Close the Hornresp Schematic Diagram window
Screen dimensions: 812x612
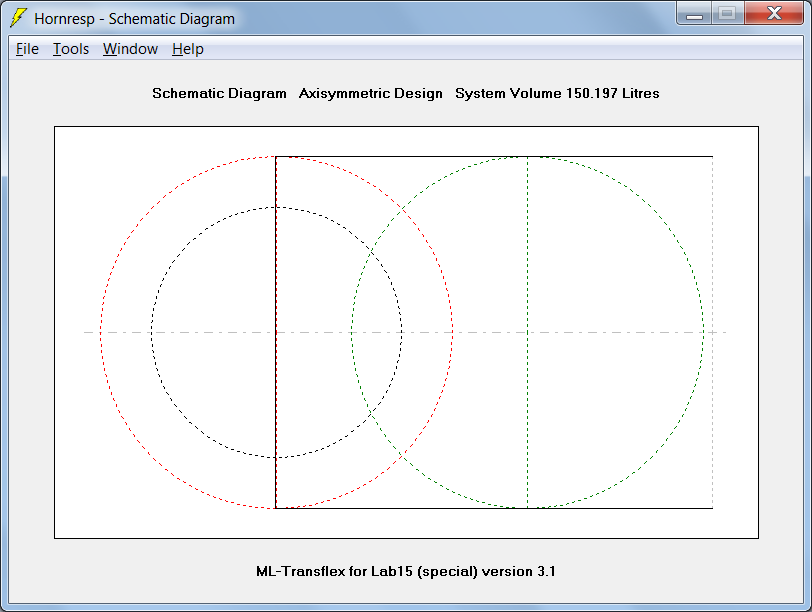pyautogui.click(x=774, y=14)
